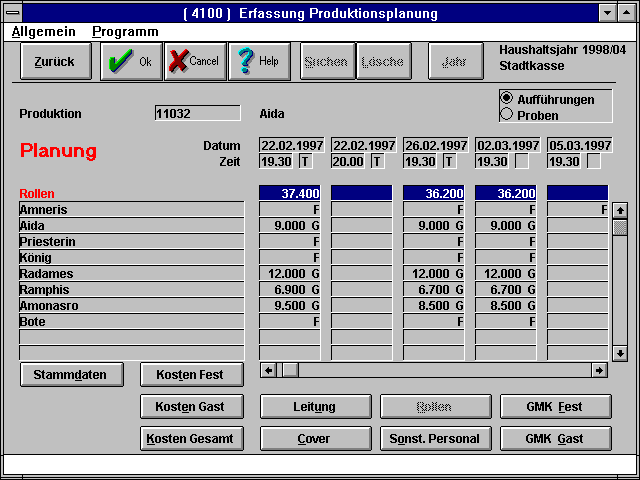Select the Radames role row
Viewport: 640px width, 480px height.
point(130,274)
